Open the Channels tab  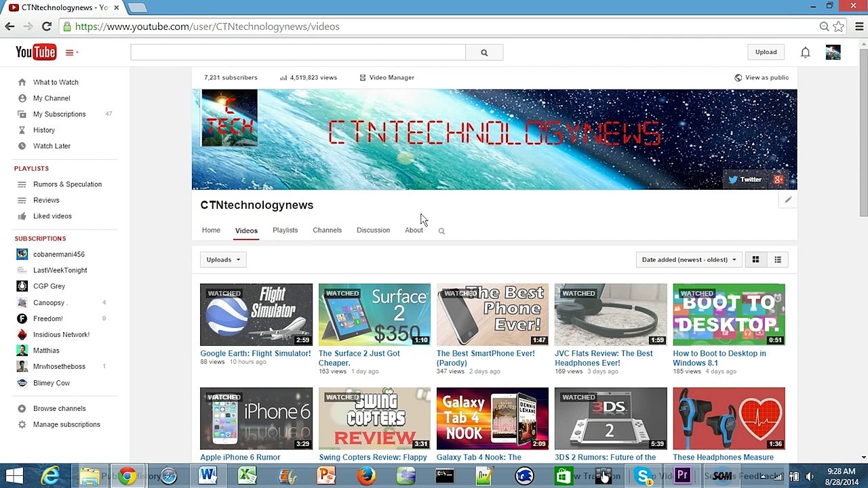pos(327,230)
